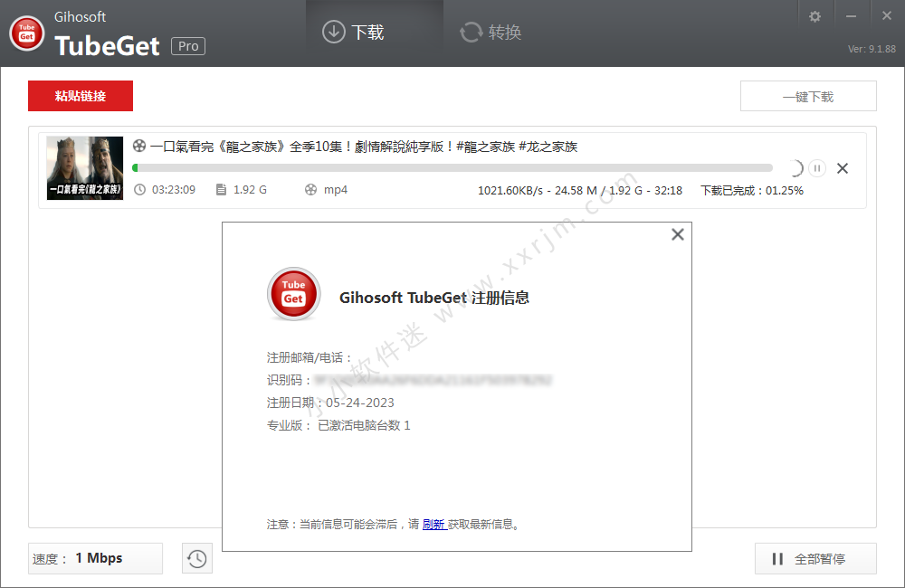Click the 粘贴链接 button
905x588 pixels.
(81, 96)
